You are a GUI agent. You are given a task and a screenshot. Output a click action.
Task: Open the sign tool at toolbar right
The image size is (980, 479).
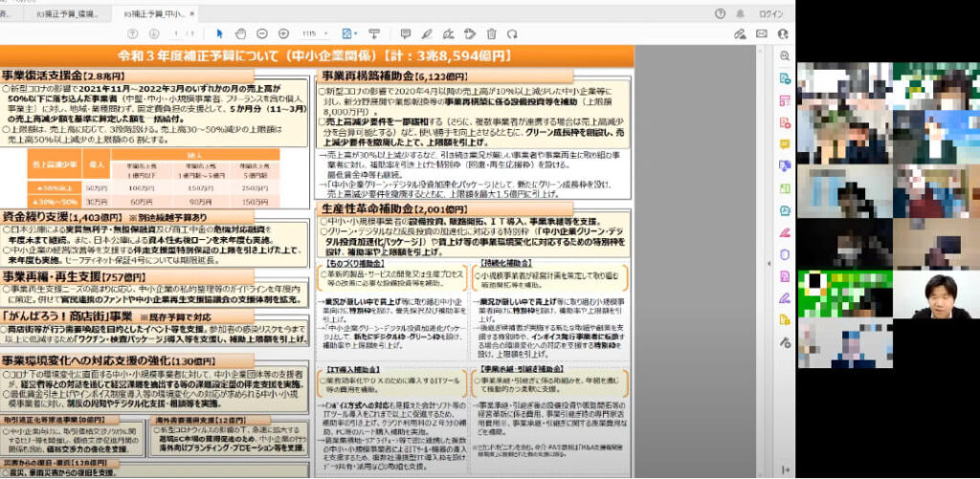coord(740,33)
